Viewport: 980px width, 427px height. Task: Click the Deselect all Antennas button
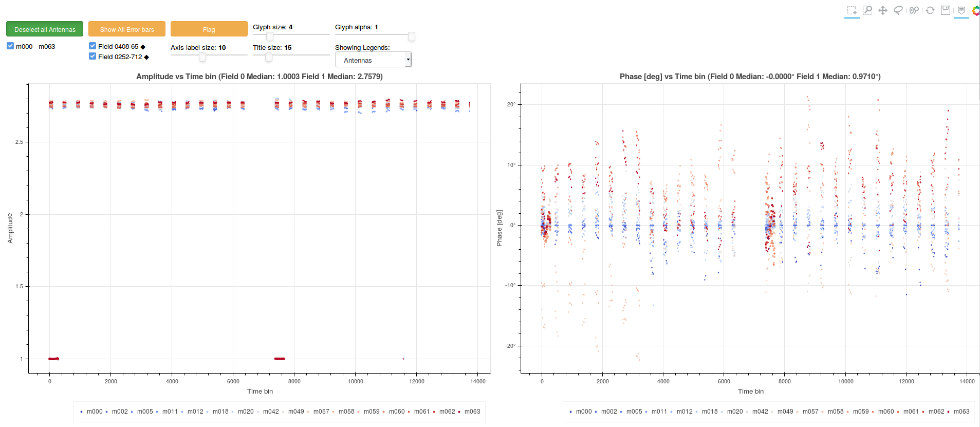click(45, 29)
